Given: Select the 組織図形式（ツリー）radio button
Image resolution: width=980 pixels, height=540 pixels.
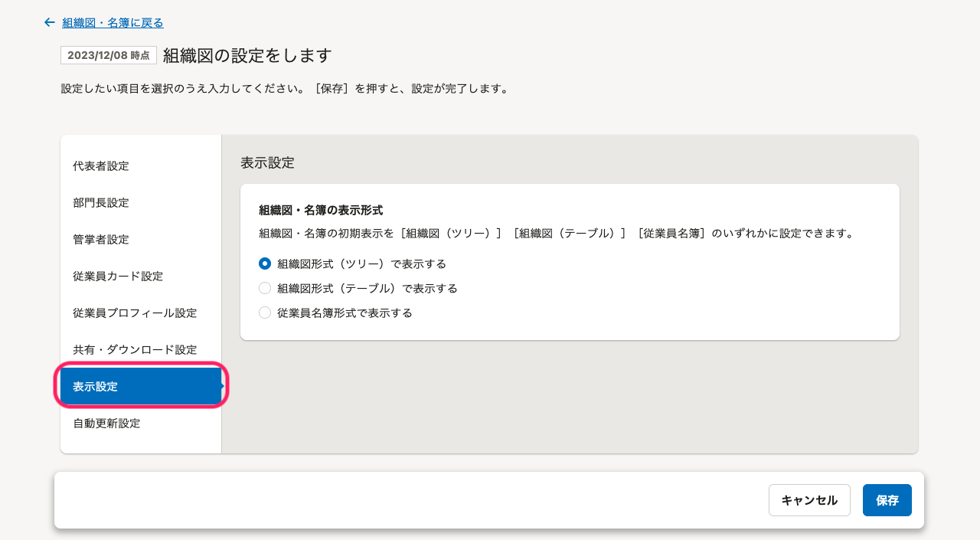Looking at the screenshot, I should tap(265, 263).
